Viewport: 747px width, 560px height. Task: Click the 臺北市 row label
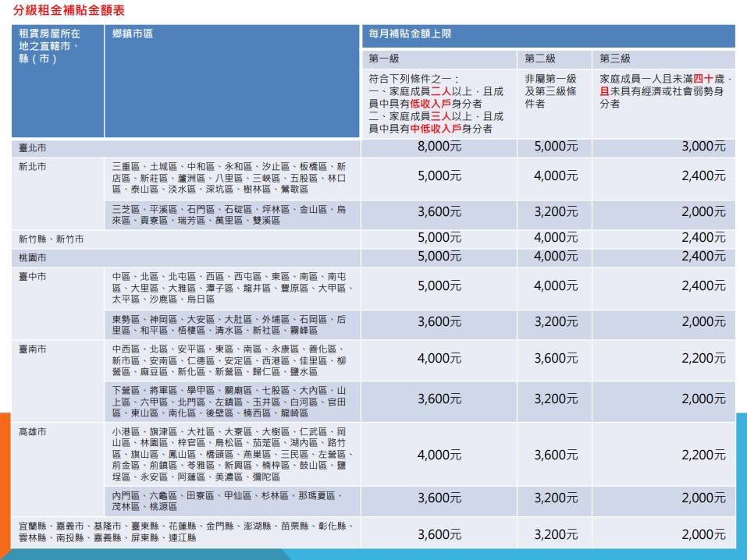coord(33,147)
